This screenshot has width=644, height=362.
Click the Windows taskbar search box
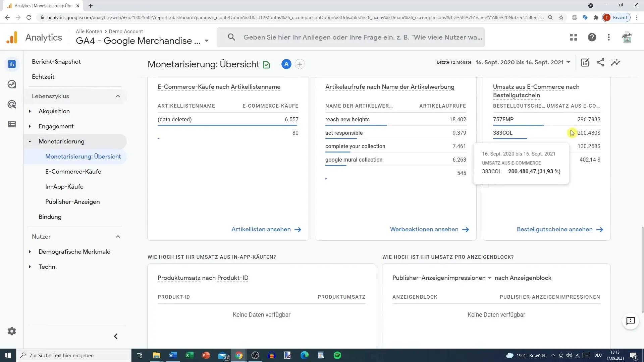pyautogui.click(x=74, y=355)
